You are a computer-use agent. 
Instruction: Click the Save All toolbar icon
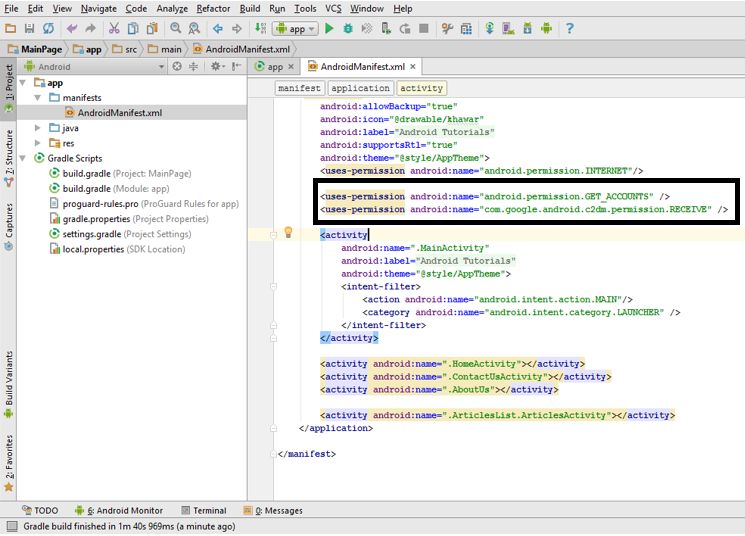30,29
